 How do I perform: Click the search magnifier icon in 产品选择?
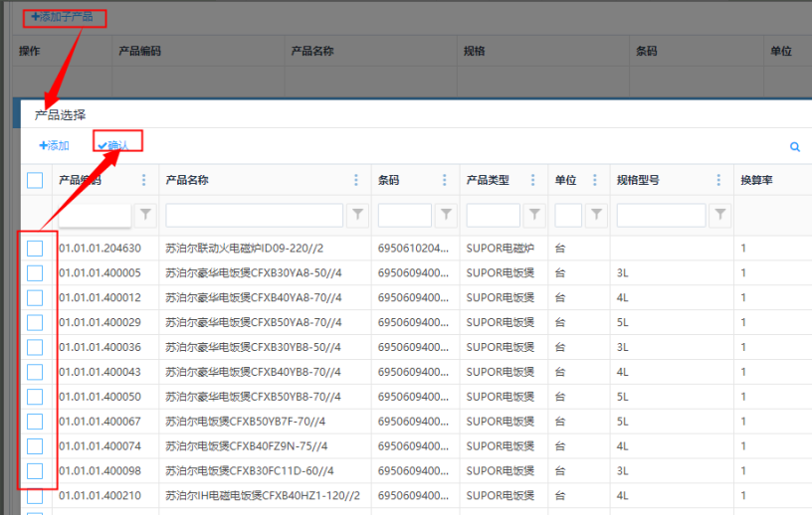(795, 147)
